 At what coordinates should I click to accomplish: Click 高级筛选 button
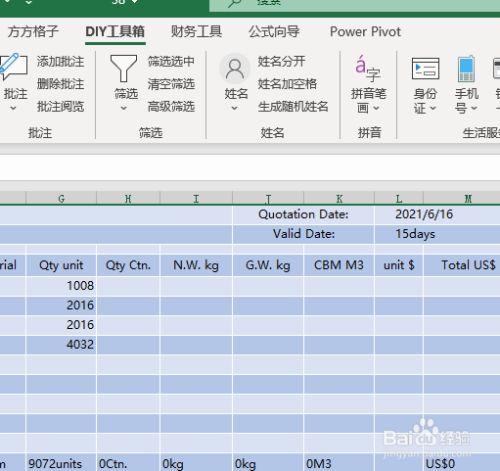171,107
